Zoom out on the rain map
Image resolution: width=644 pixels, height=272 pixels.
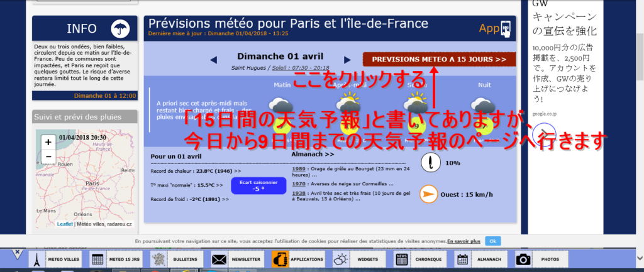click(x=48, y=156)
